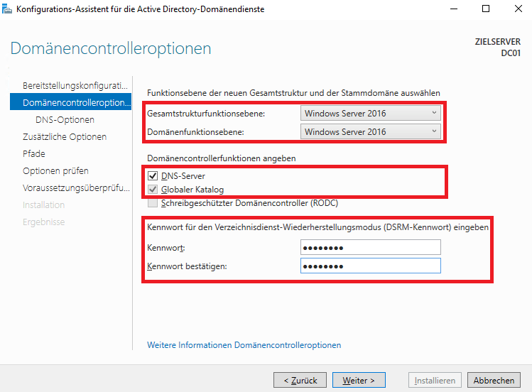This screenshot has width=532, height=392.
Task: Select Voraussetzungsüberprüfung in the sidebar
Action: tap(76, 187)
